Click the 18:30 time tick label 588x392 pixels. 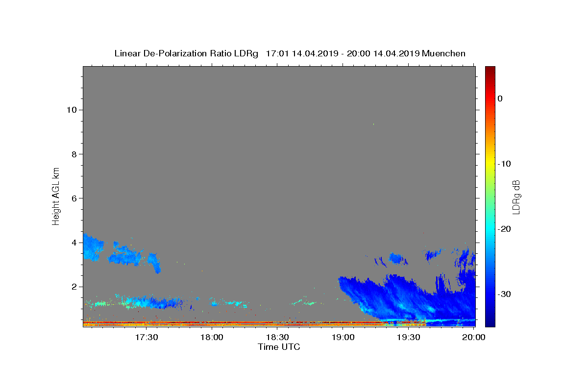(x=277, y=337)
